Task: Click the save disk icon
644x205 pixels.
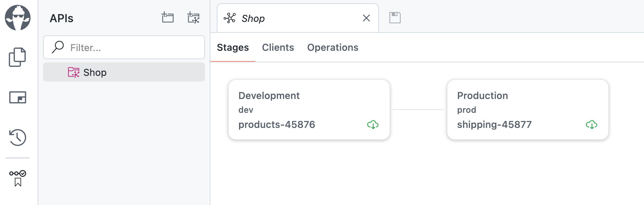Action: [x=395, y=18]
